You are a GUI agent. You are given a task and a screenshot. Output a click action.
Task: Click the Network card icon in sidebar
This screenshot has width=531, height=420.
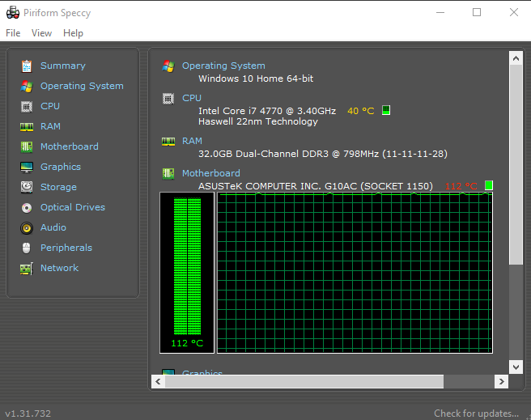coord(27,269)
